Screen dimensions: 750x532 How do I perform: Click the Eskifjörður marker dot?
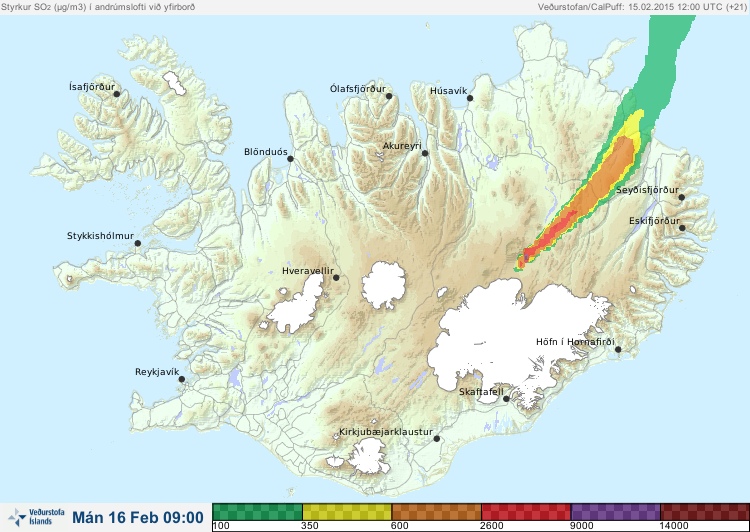click(x=682, y=228)
